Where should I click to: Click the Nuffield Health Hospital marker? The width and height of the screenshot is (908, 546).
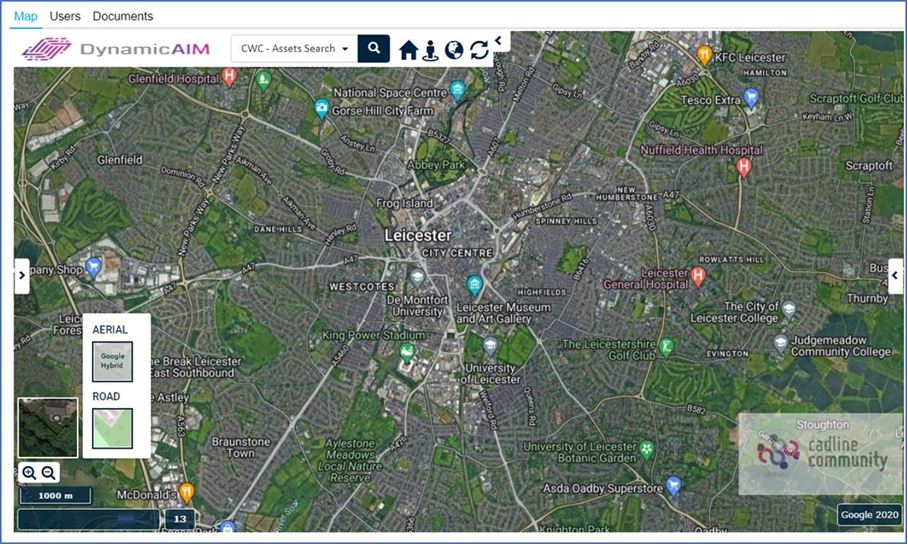pyautogui.click(x=744, y=167)
